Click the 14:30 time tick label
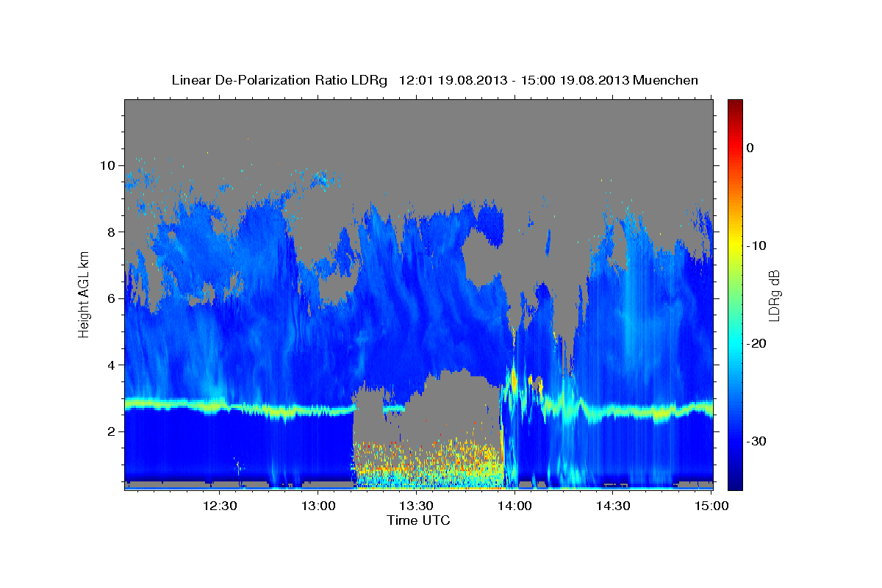The width and height of the screenshot is (882, 588). (x=613, y=506)
